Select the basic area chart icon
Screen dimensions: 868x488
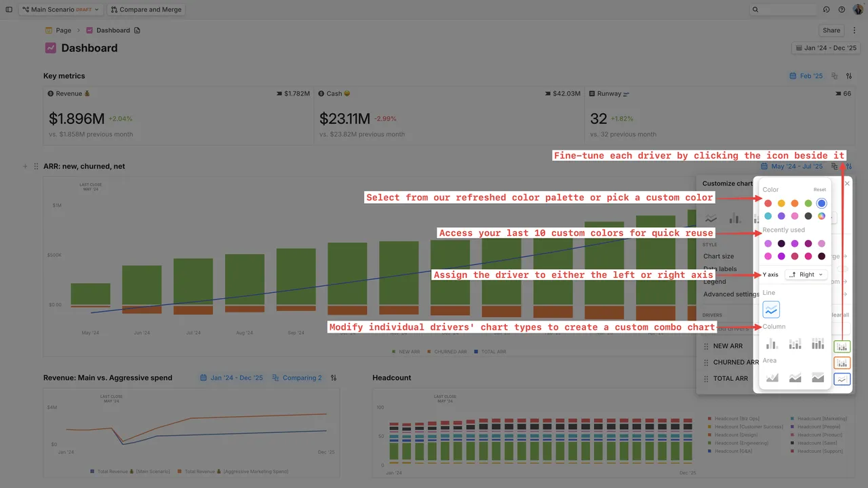pyautogui.click(x=772, y=378)
